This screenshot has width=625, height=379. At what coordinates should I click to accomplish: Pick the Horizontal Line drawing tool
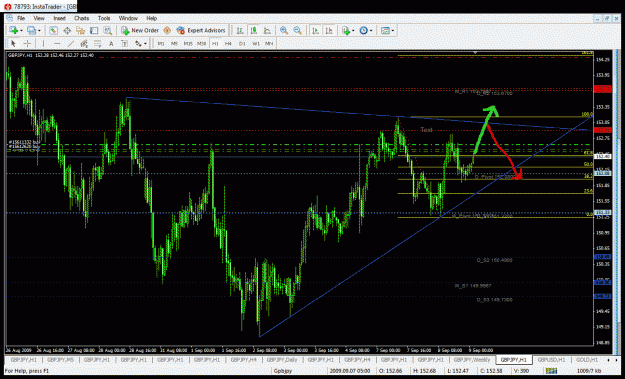point(57,43)
